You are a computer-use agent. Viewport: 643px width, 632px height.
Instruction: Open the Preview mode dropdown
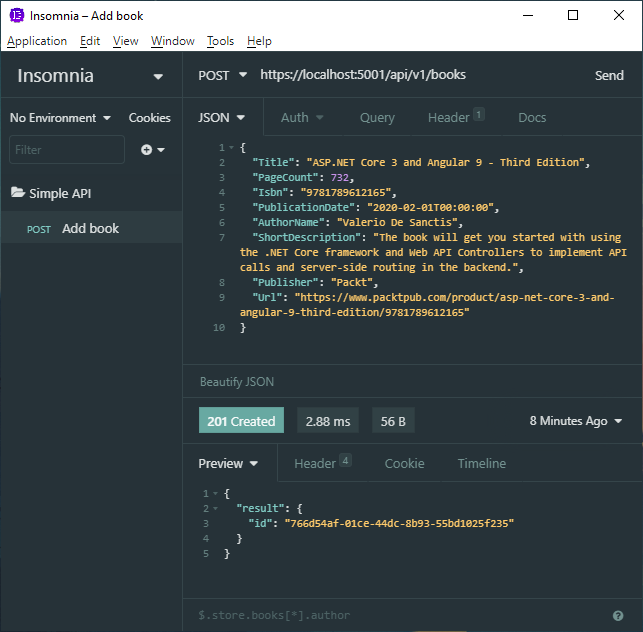tap(228, 463)
